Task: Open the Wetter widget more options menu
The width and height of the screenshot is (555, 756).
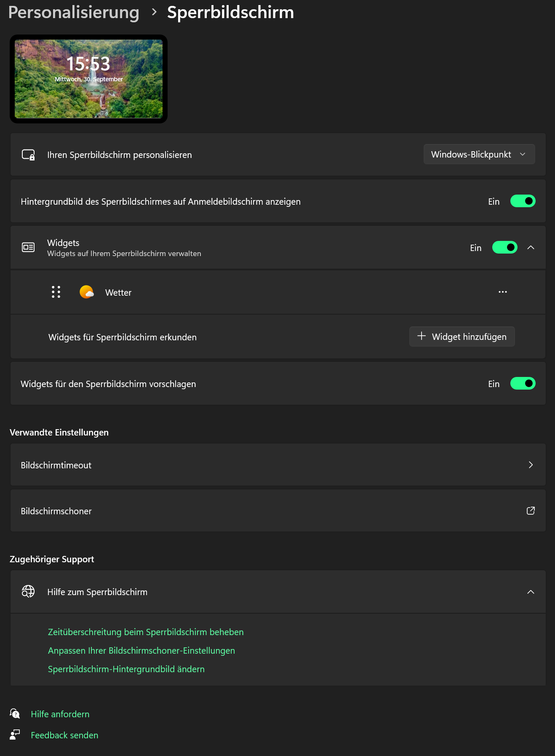Action: click(503, 292)
